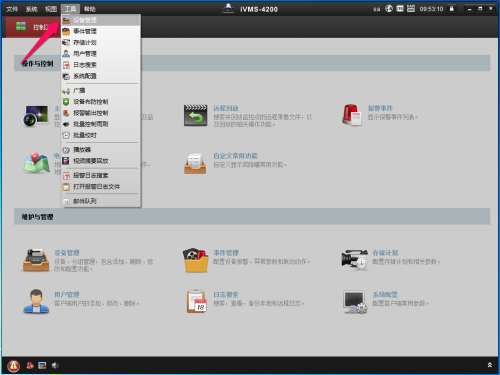The height and width of the screenshot is (375, 500).
Task: Click the speaker icon in bottom status bar
Action: coord(55,366)
